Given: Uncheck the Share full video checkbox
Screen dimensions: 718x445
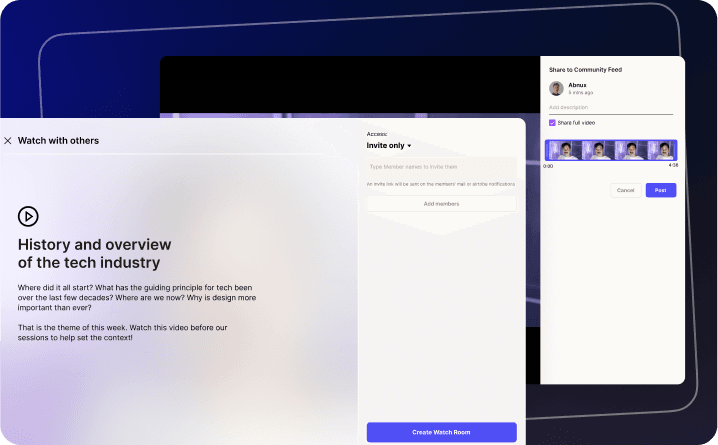Looking at the screenshot, I should (x=552, y=122).
